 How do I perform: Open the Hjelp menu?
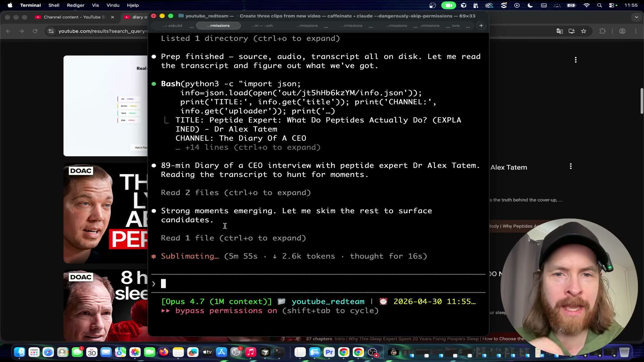pos(133,5)
